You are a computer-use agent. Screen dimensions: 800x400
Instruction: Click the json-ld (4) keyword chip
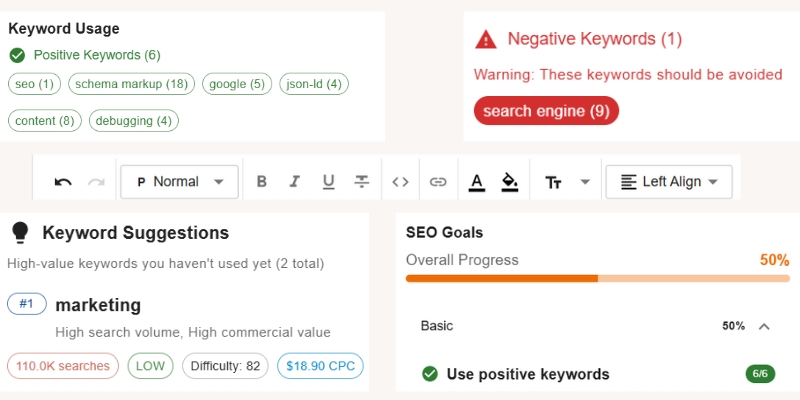[314, 84]
